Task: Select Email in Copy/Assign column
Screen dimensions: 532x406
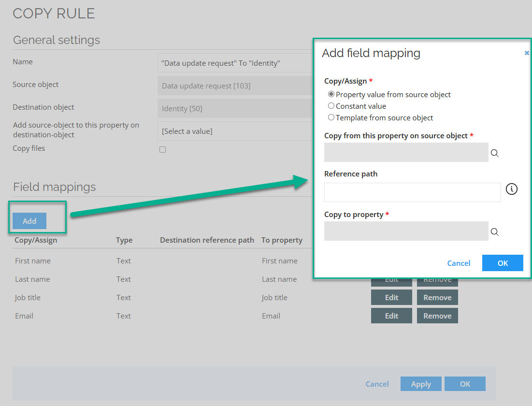Action: pos(24,316)
